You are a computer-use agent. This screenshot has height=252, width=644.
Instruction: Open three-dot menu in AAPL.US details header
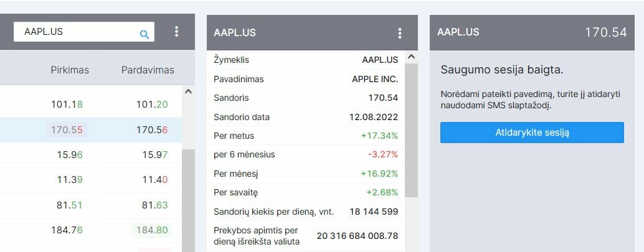coord(400,33)
